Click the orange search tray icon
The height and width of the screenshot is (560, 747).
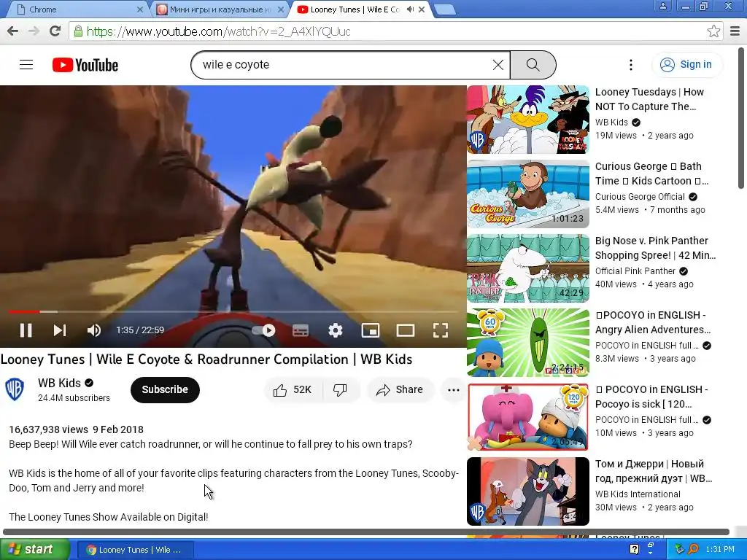click(x=693, y=550)
